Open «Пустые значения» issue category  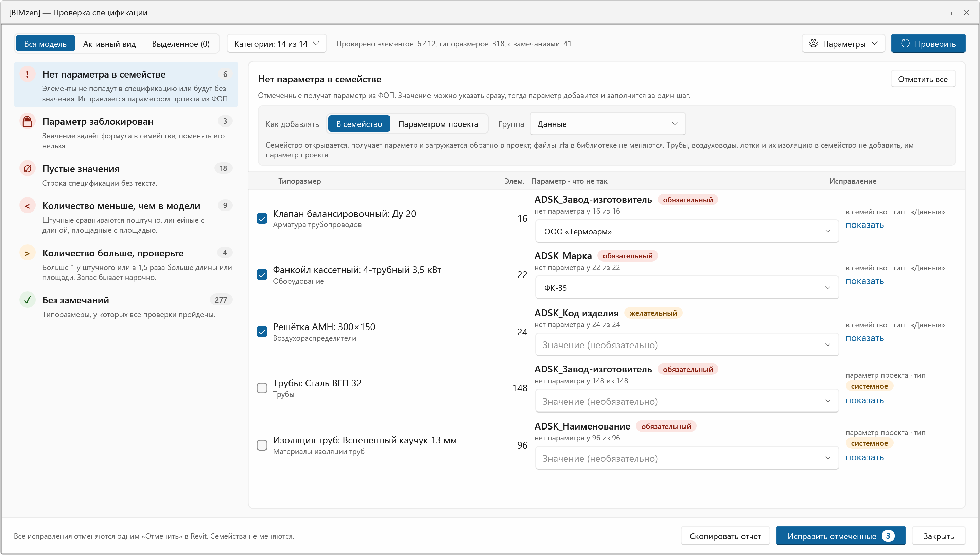tap(126, 175)
